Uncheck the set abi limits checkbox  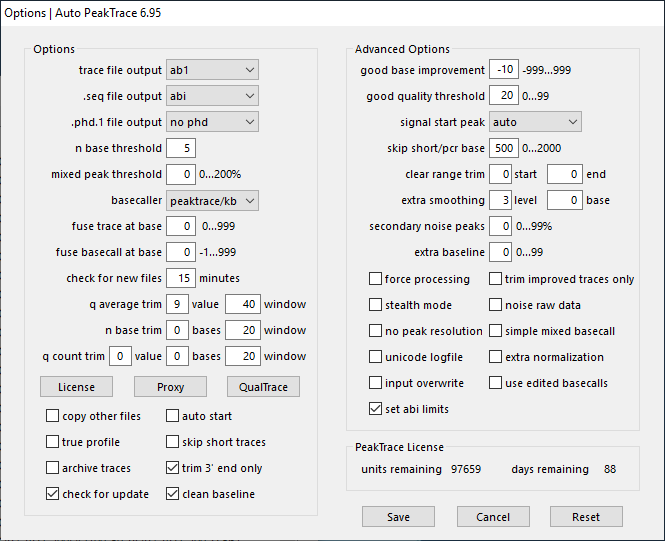(x=376, y=409)
